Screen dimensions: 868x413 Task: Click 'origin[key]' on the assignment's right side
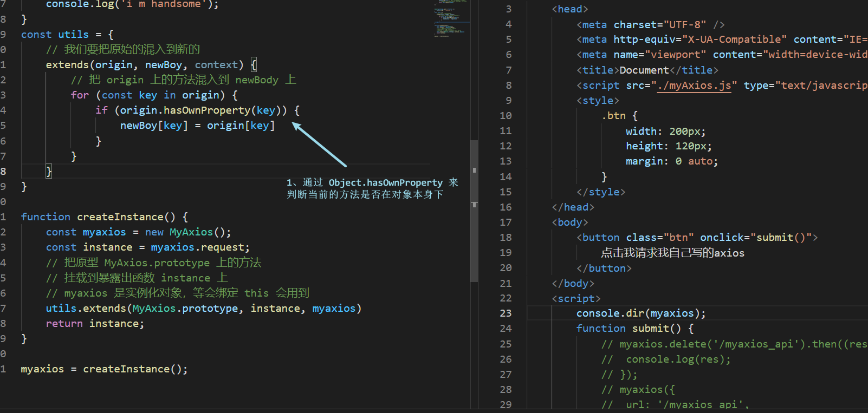(x=241, y=125)
